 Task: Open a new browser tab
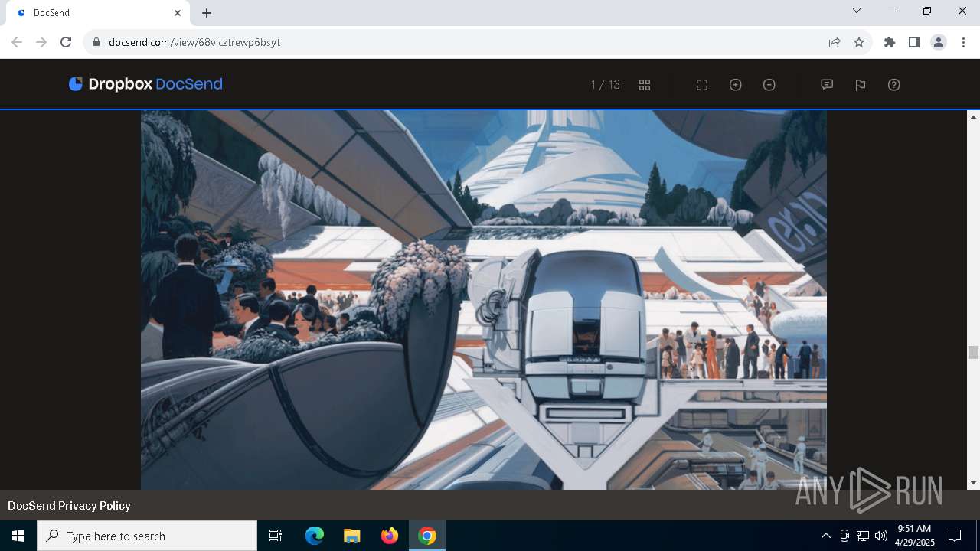coord(207,13)
